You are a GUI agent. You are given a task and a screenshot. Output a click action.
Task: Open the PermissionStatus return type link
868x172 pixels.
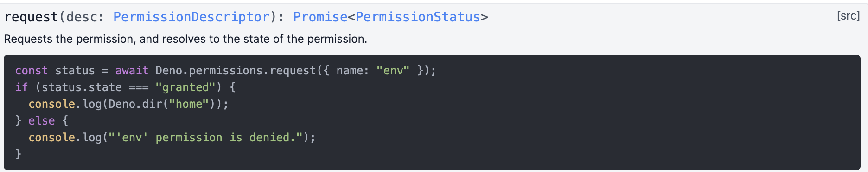[x=418, y=17]
